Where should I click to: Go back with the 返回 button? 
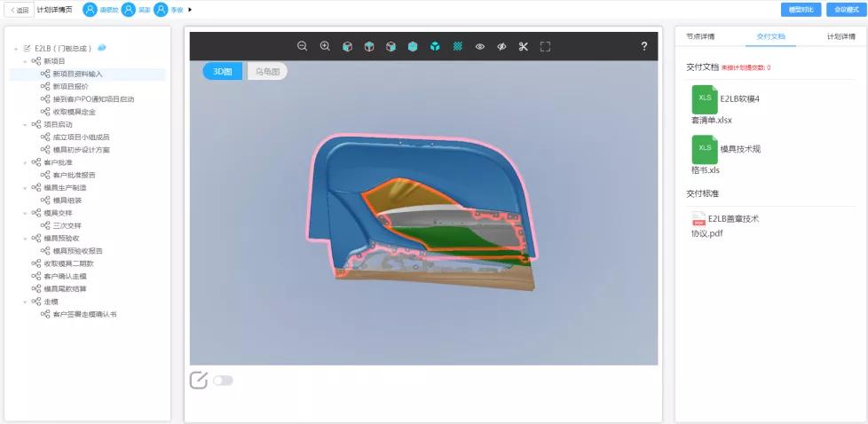point(20,10)
